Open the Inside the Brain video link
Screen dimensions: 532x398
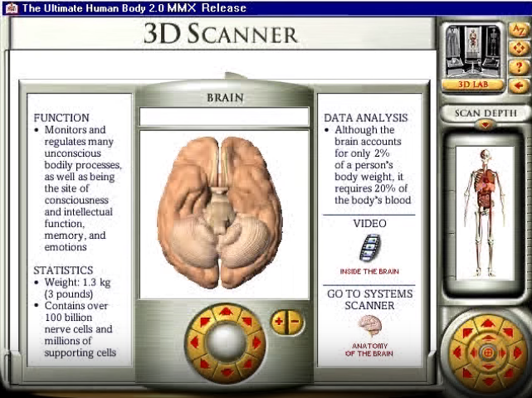tap(369, 271)
